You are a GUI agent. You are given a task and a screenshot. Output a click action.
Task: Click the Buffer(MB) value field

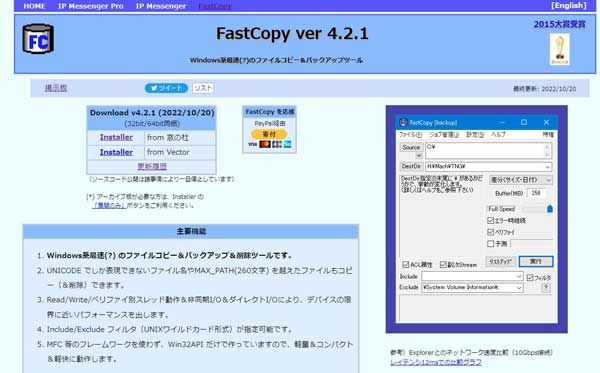pos(536,193)
